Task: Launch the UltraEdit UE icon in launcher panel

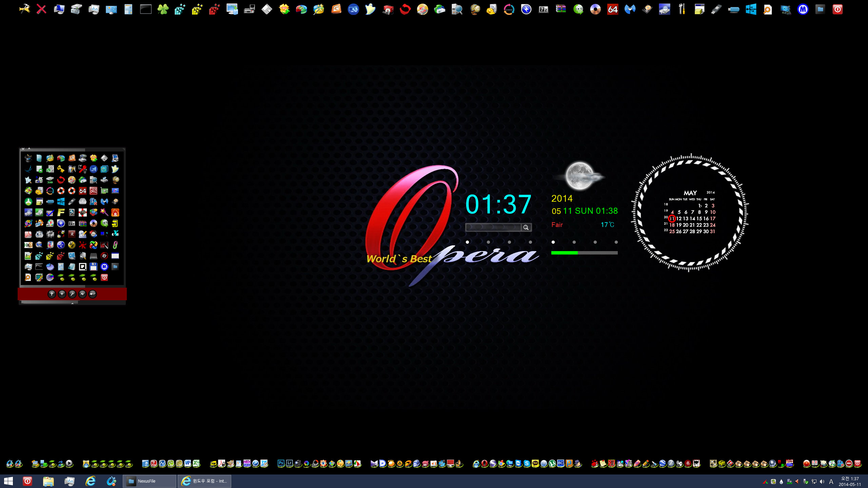Action: tap(72, 245)
